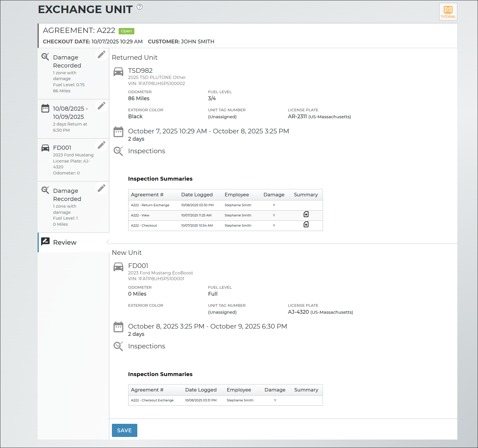Click the returned unit Inspections magnifier icon
478x448 pixels.
(x=118, y=151)
